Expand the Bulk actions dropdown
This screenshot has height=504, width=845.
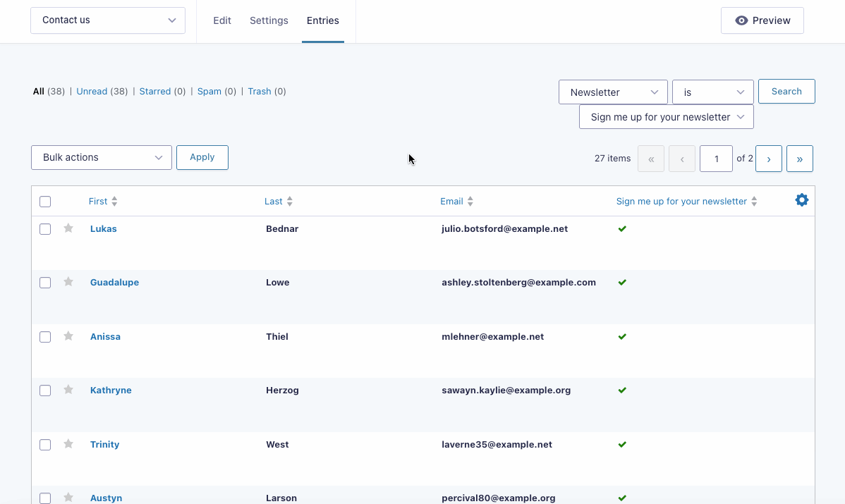101,157
